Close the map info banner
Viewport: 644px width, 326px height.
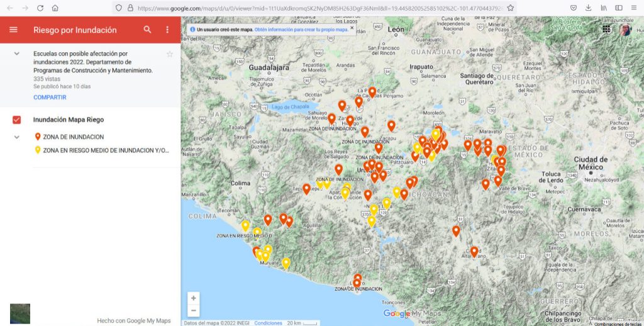coord(352,28)
